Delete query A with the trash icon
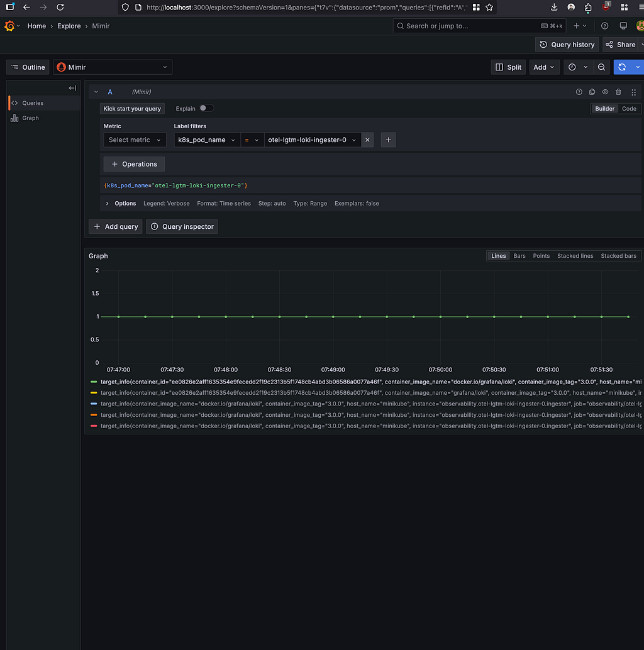This screenshot has height=650, width=644. (618, 92)
